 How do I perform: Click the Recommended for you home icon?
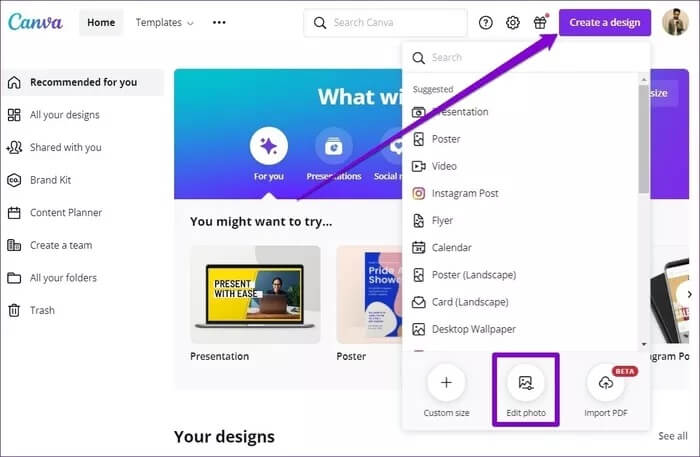coord(14,82)
